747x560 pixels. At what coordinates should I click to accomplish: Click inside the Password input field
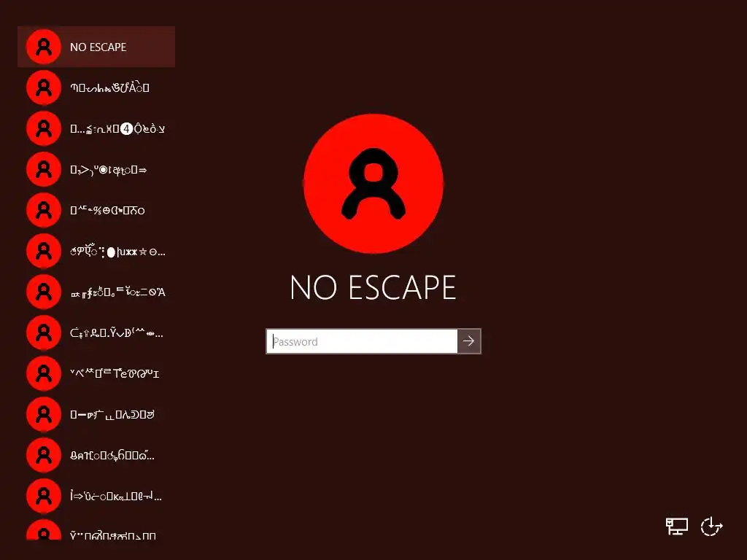pyautogui.click(x=362, y=341)
